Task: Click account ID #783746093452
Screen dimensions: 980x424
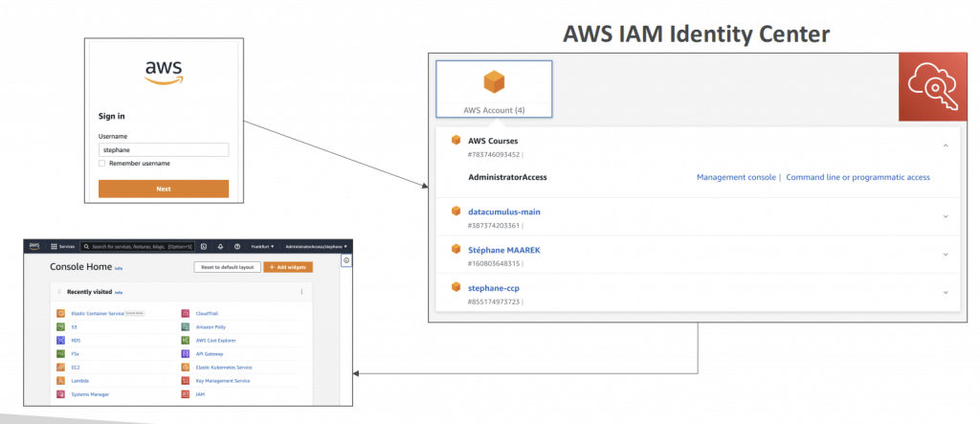Action: (495, 154)
